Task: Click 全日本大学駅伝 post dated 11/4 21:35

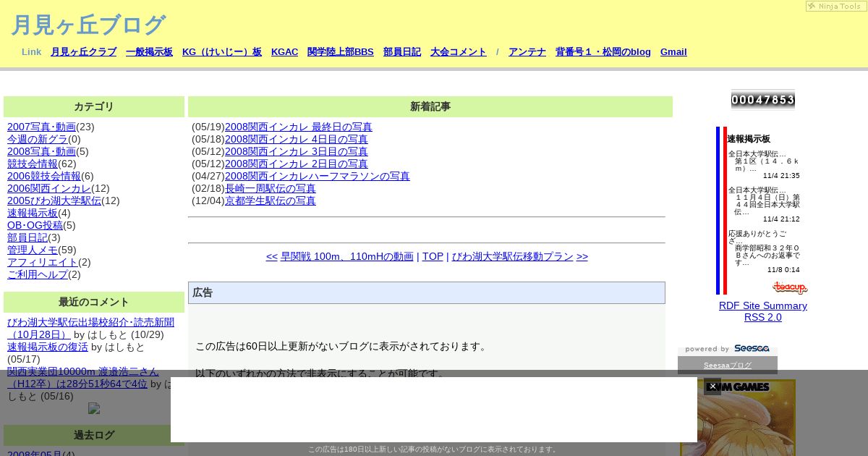Action: point(764,164)
